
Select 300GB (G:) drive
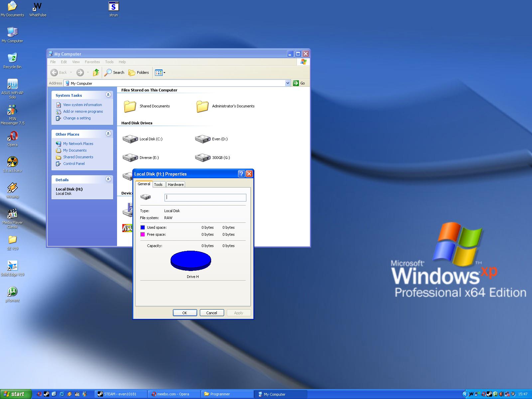click(212, 158)
